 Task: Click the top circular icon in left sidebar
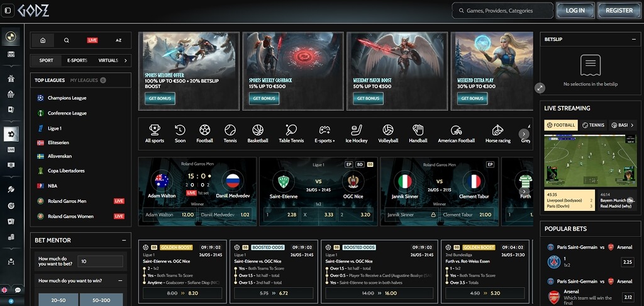click(x=11, y=37)
